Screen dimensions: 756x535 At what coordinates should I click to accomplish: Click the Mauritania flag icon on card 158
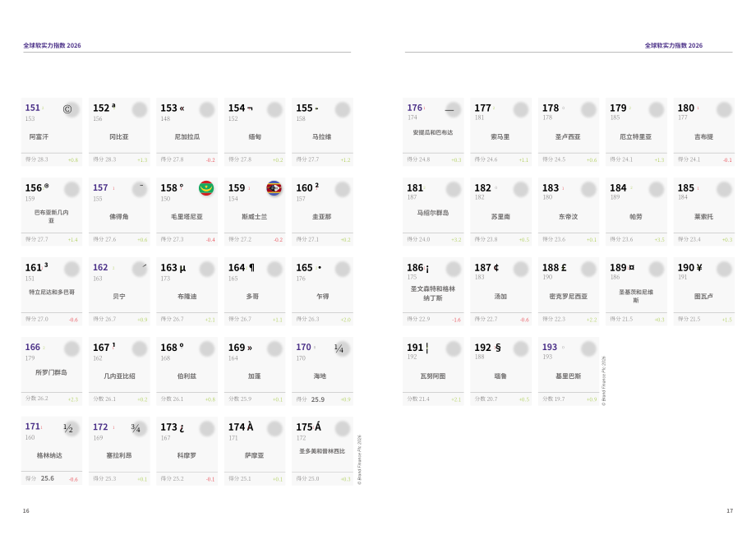click(206, 188)
